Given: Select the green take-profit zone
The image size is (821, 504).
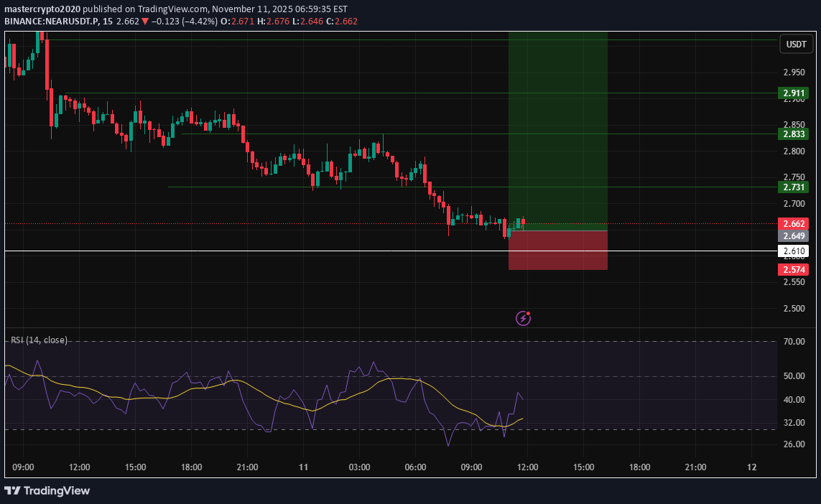Looking at the screenshot, I should click(557, 129).
